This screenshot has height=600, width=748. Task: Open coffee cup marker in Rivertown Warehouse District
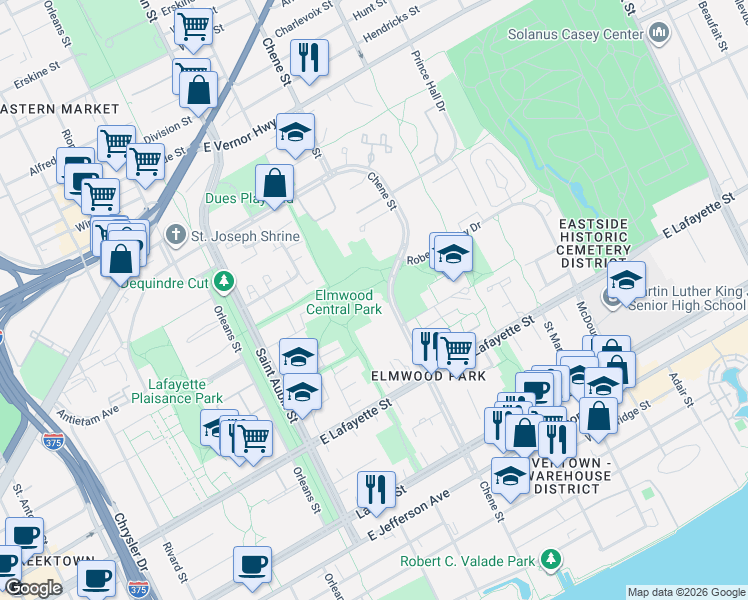[535, 389]
